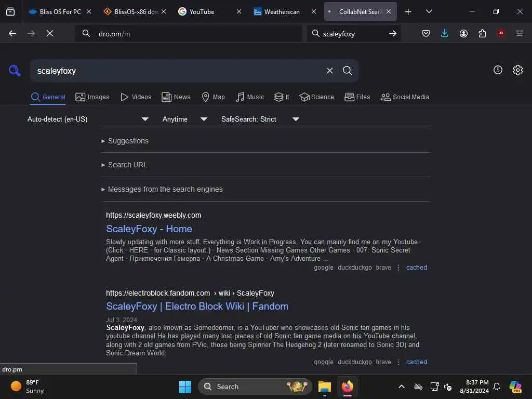Image resolution: width=532 pixels, height=399 pixels.
Task: Go back with browser back arrow
Action: (12, 33)
